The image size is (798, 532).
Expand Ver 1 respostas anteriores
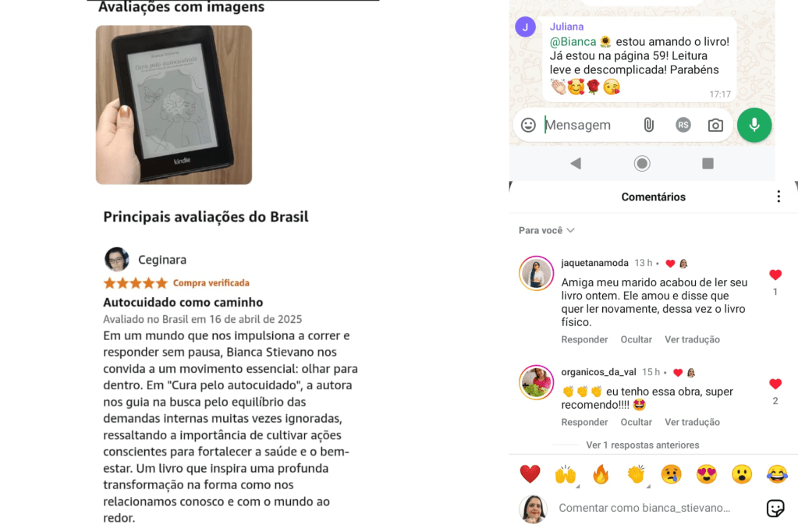point(642,445)
